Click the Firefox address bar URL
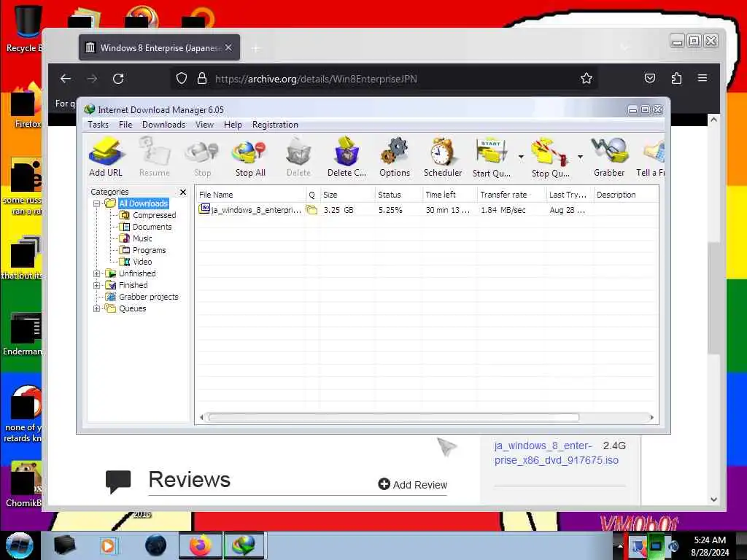The width and height of the screenshot is (747, 560). pyautogui.click(x=316, y=79)
